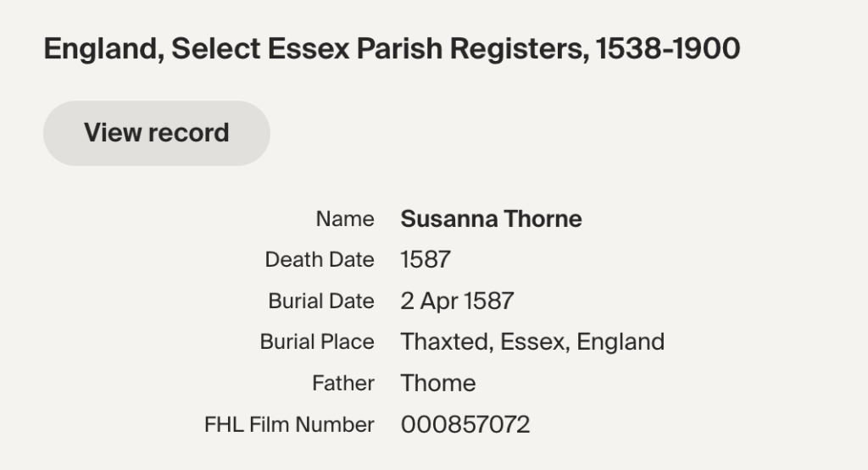Select the FHL Film Number label
868x470 pixels.
(x=289, y=424)
